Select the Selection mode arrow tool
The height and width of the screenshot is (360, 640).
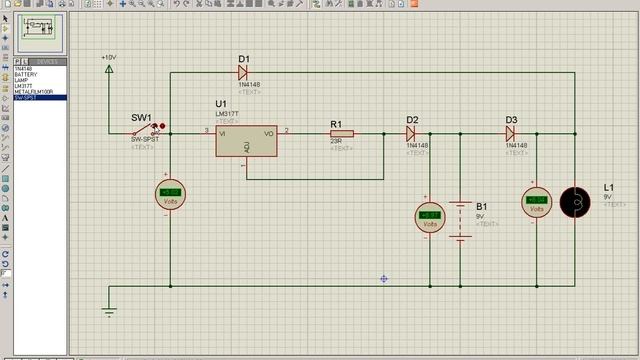[5, 19]
